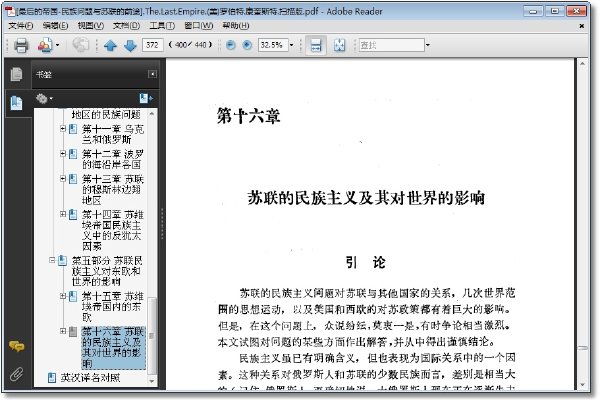Select bookmark 第十三章 苏联的穆斯林边翔地区
This screenshot has width=600, height=402.
113,189
